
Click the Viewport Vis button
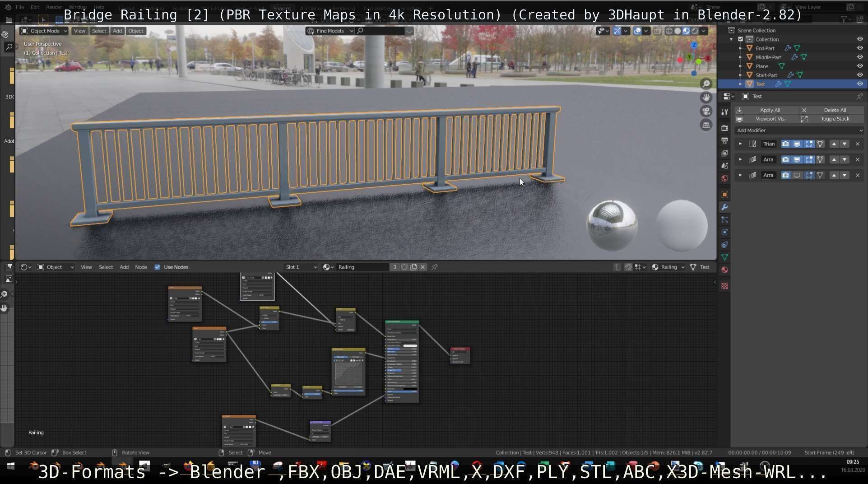click(766, 119)
